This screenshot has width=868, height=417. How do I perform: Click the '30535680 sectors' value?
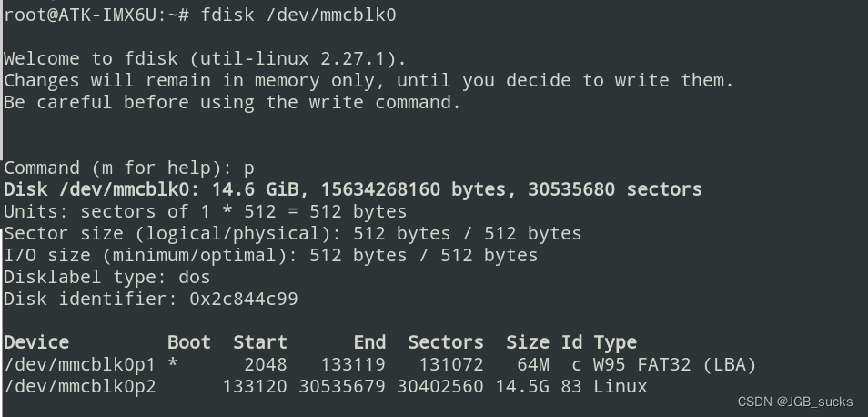[615, 190]
